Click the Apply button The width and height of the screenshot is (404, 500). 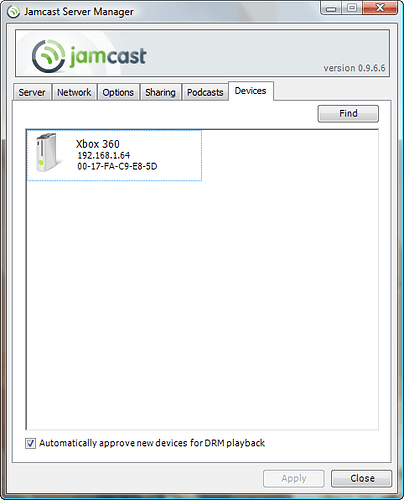click(x=294, y=479)
